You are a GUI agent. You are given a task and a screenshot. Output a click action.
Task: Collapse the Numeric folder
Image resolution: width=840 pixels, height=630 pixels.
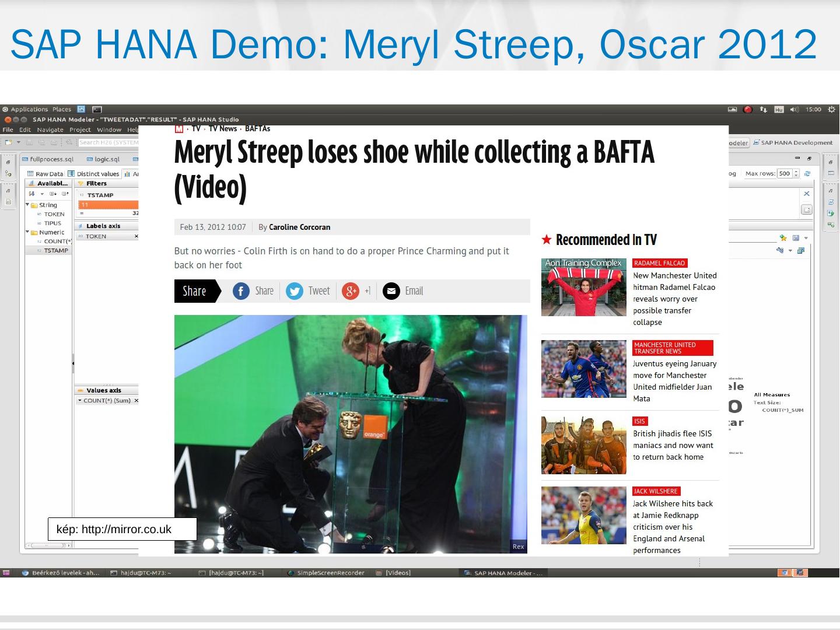tap(27, 232)
